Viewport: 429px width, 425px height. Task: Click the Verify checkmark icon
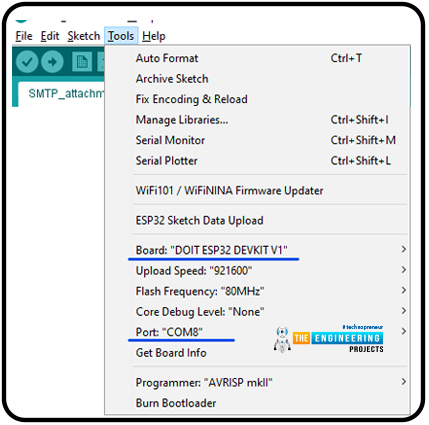[x=27, y=62]
